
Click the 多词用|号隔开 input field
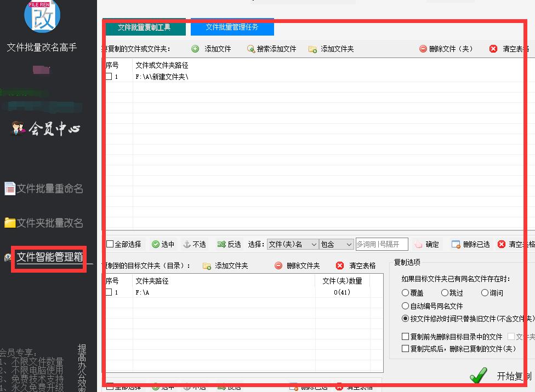[x=382, y=244]
